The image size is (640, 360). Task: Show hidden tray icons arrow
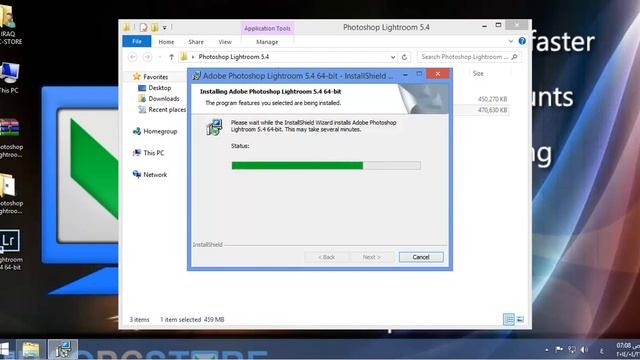click(547, 350)
